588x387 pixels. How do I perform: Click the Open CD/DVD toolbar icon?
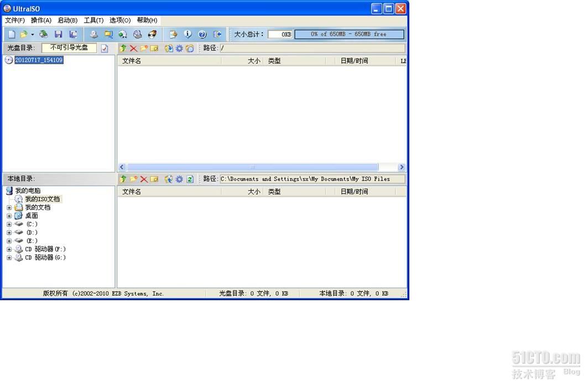44,34
